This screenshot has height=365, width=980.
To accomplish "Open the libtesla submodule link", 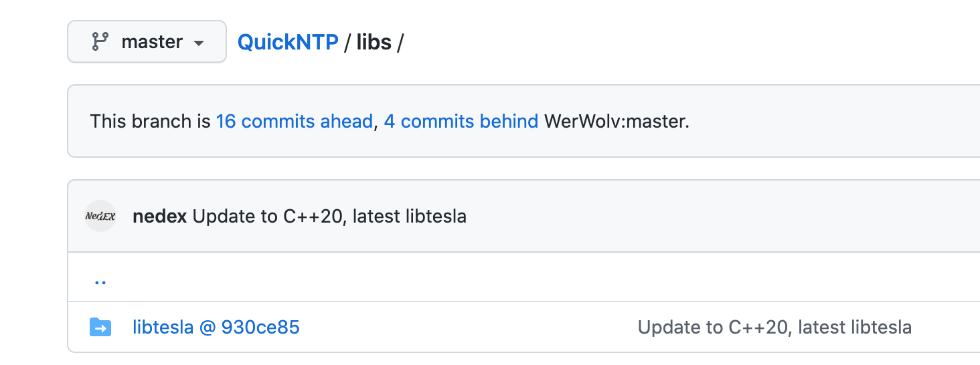I will click(163, 327).
